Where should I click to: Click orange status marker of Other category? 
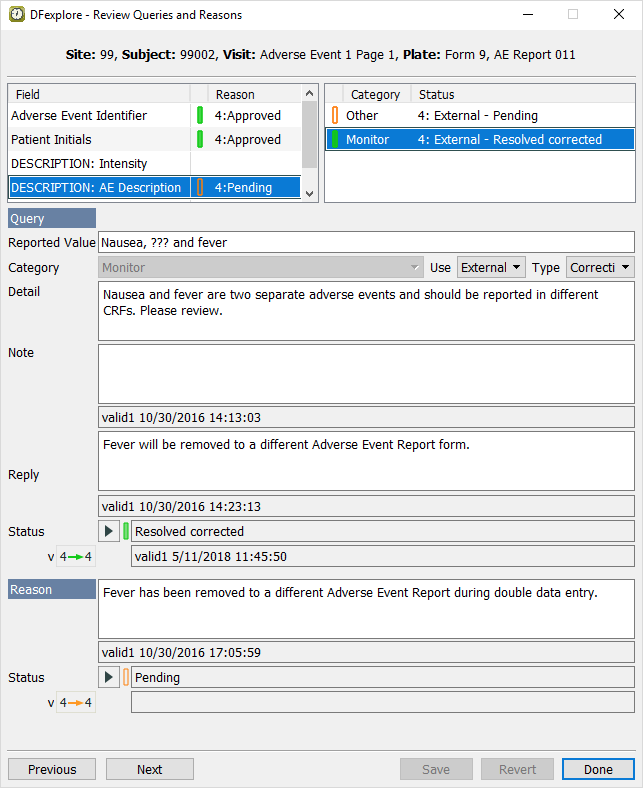click(x=335, y=116)
